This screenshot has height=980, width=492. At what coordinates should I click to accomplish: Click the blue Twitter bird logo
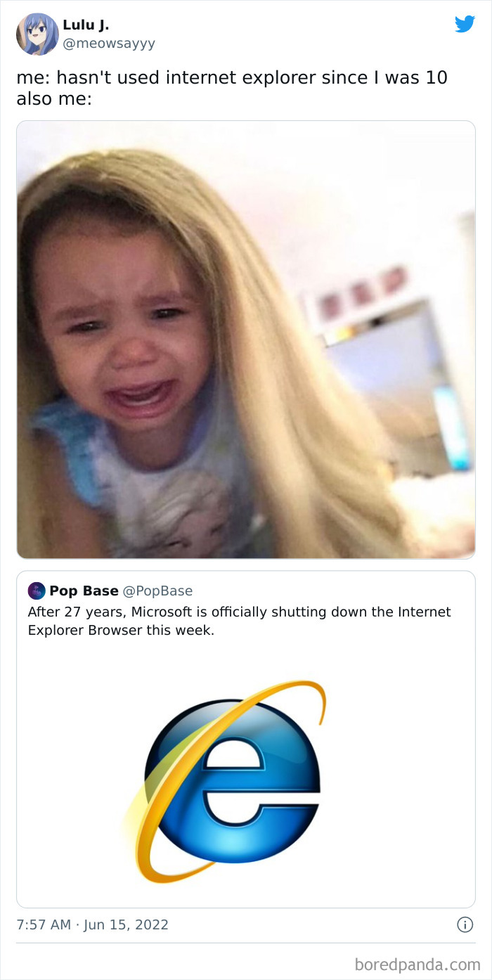point(465,24)
